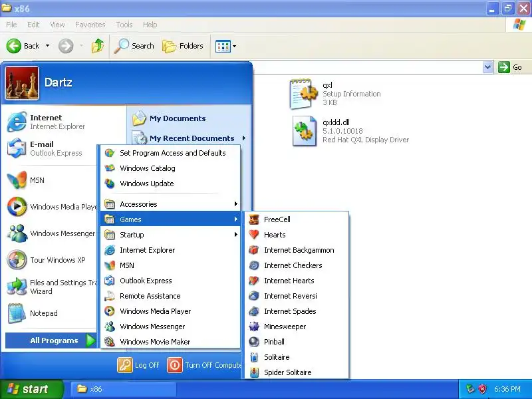Click the Remote Assistance icon
The image size is (532, 399).
[109, 295]
